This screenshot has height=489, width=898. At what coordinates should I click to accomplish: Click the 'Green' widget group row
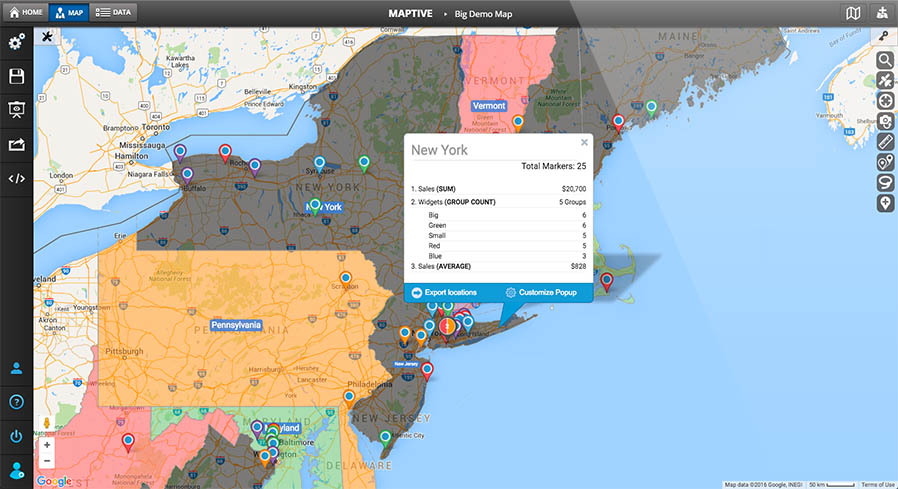click(x=507, y=226)
